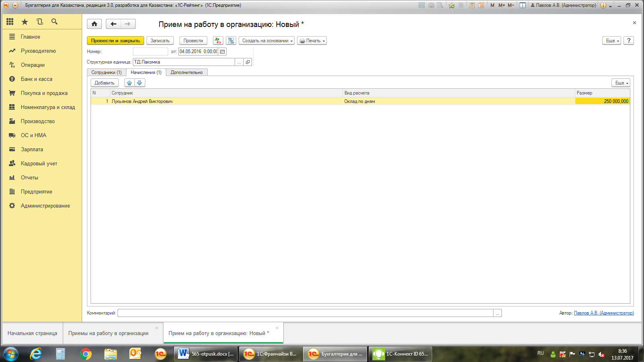Open author link Павлов А.В. (Администратор)

(x=604, y=313)
